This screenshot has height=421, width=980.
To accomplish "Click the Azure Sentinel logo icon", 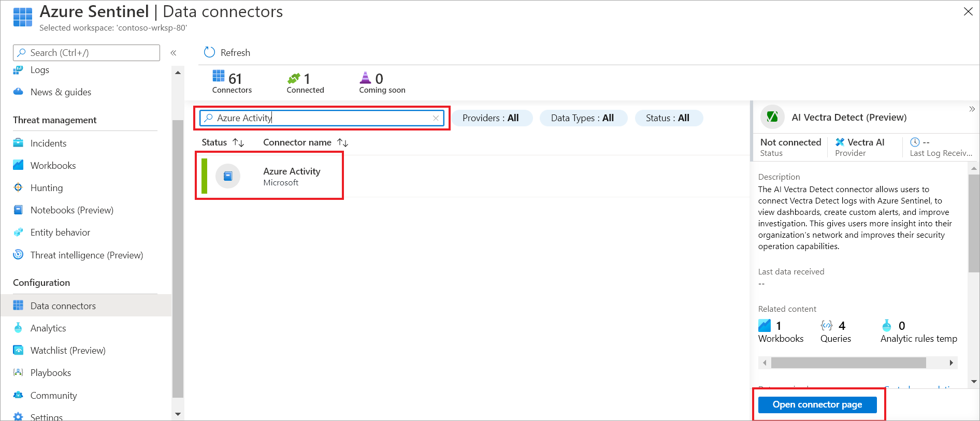I will (22, 17).
